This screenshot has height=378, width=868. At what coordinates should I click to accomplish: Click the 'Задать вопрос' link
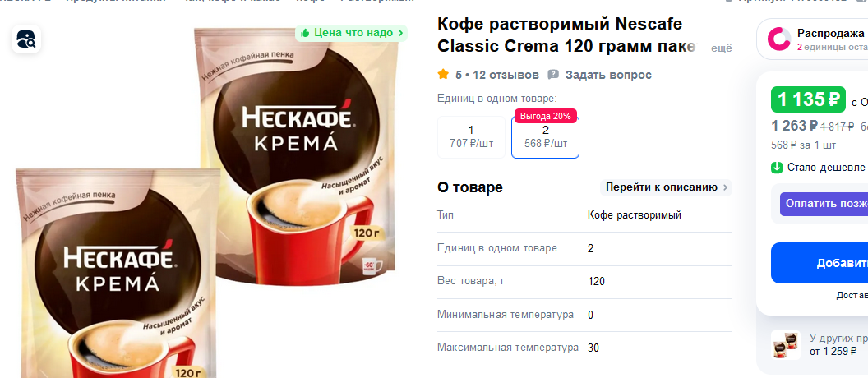608,75
